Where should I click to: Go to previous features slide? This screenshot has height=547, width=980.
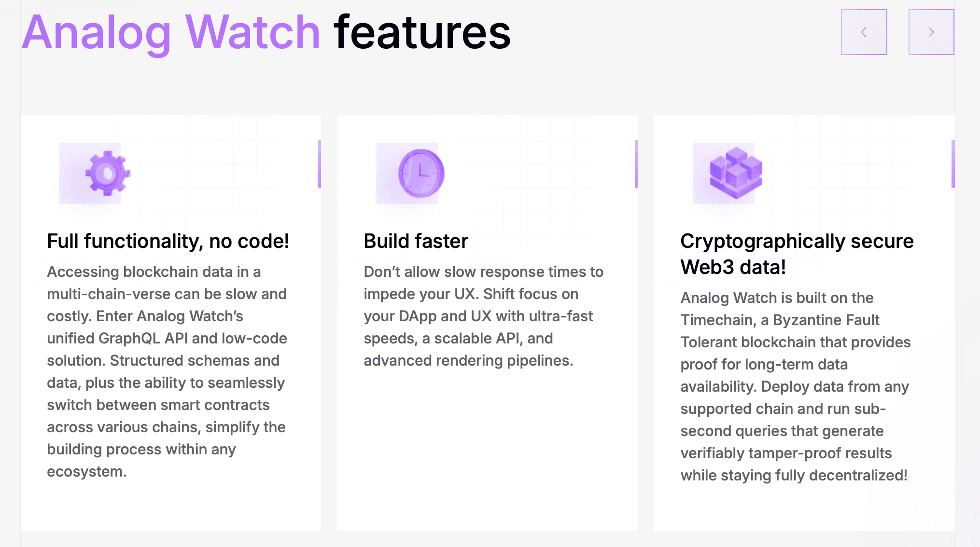coord(864,32)
